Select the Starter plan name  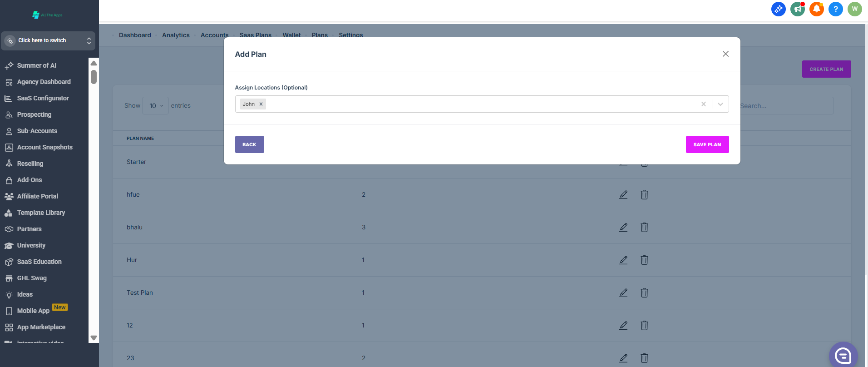click(136, 162)
